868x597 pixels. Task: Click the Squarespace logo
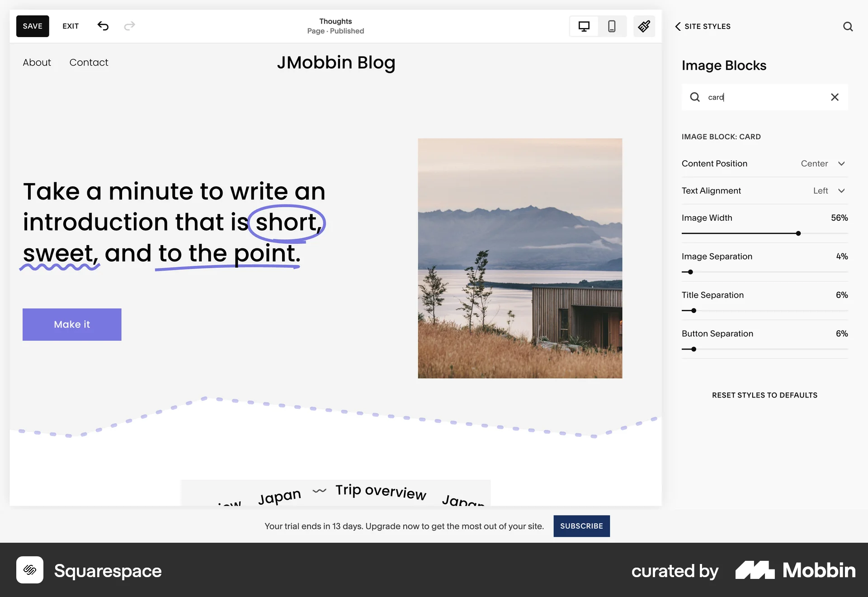coord(30,570)
